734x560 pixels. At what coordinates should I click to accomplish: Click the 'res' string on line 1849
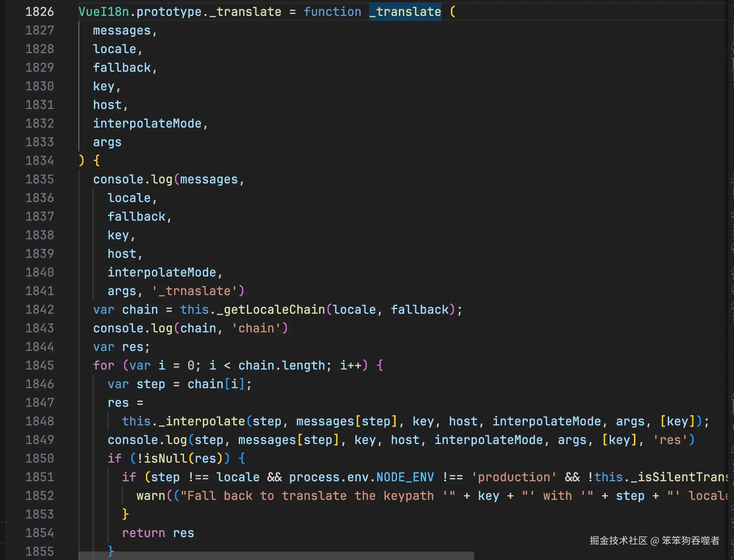coord(670,440)
